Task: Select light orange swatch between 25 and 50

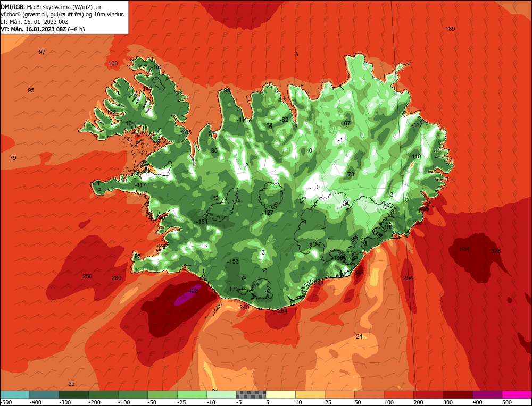Action: point(340,394)
